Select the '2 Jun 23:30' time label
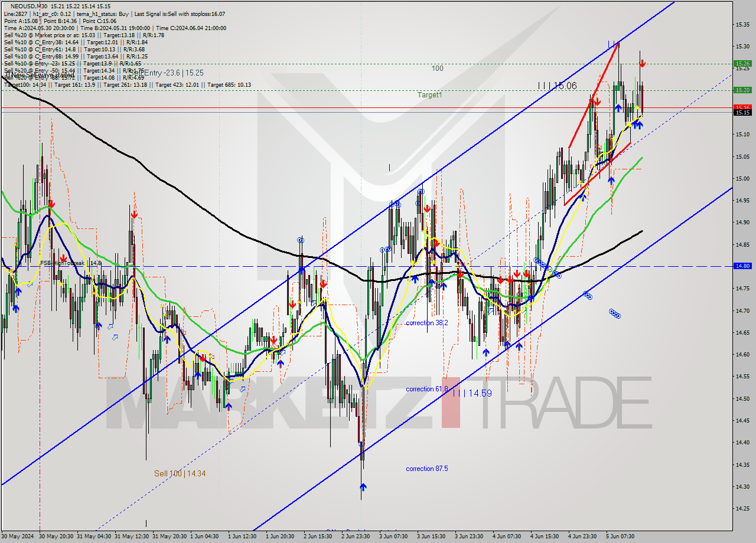756x543 pixels. pyautogui.click(x=357, y=537)
